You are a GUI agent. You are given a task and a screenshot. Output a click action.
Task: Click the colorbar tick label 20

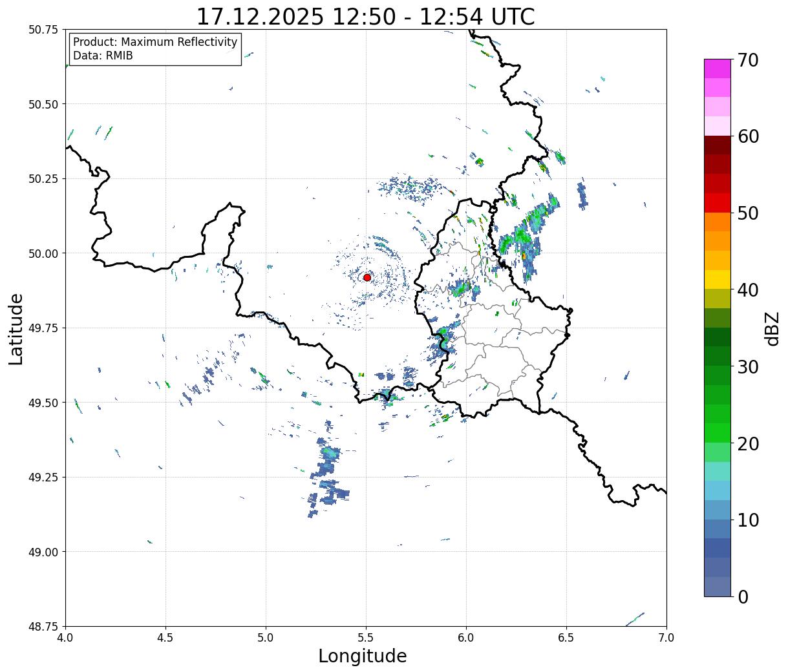click(748, 443)
